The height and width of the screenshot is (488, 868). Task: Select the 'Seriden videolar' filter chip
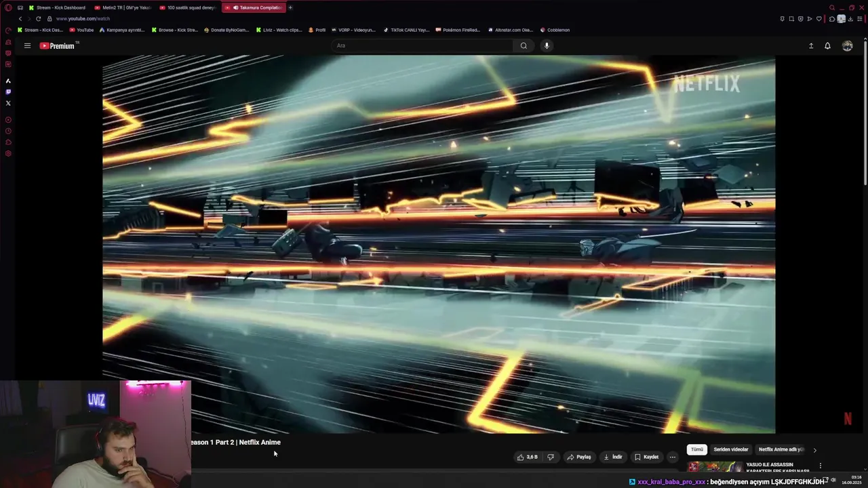click(x=730, y=449)
